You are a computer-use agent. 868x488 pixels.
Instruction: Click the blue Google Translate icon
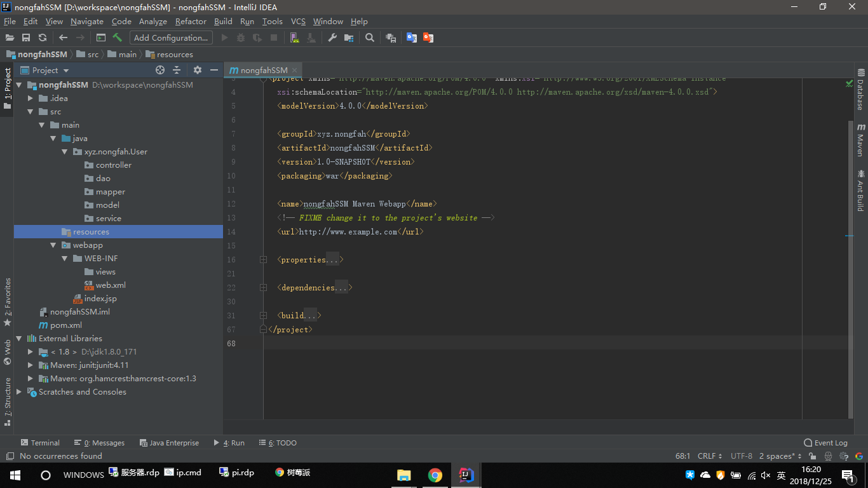(x=412, y=37)
